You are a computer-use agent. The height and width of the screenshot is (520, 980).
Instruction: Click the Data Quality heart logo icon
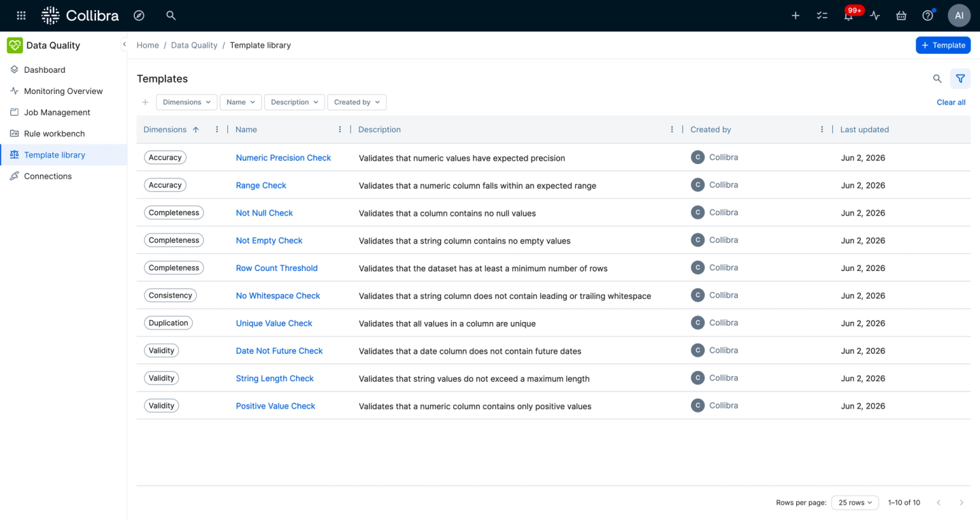tap(14, 45)
